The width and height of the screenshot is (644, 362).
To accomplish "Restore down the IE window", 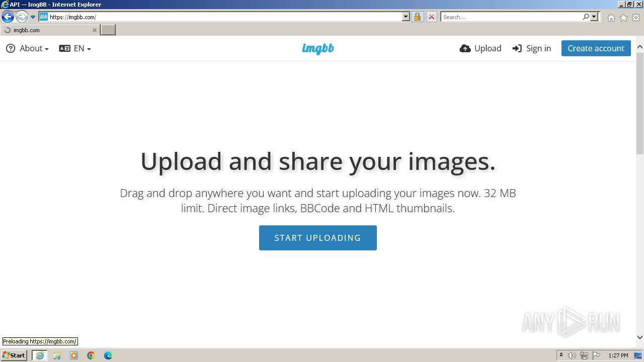I will (x=629, y=5).
